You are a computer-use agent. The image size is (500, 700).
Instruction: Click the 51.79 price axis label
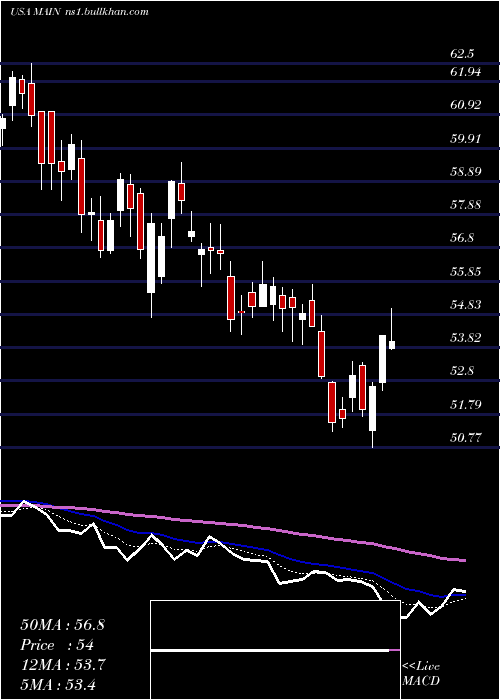466,404
